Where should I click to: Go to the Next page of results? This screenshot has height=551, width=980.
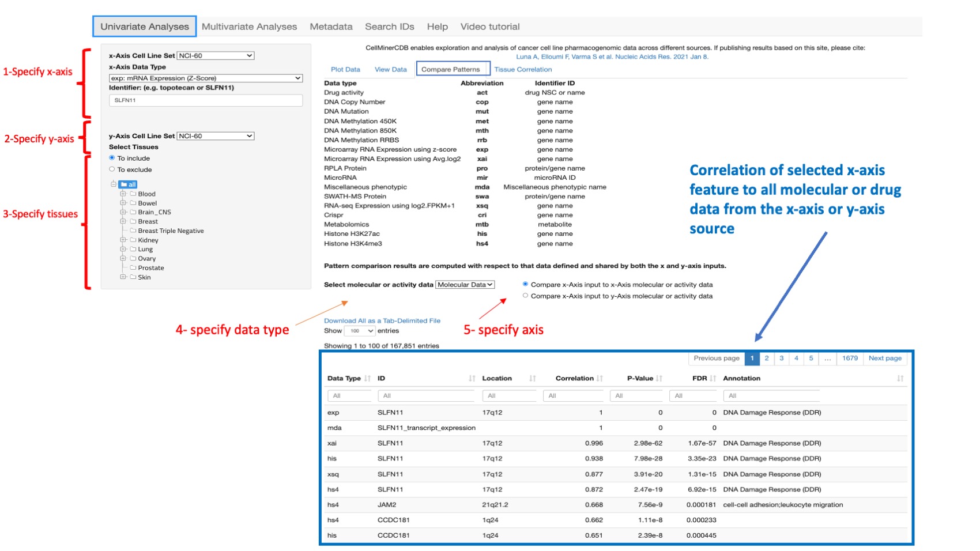coord(885,358)
